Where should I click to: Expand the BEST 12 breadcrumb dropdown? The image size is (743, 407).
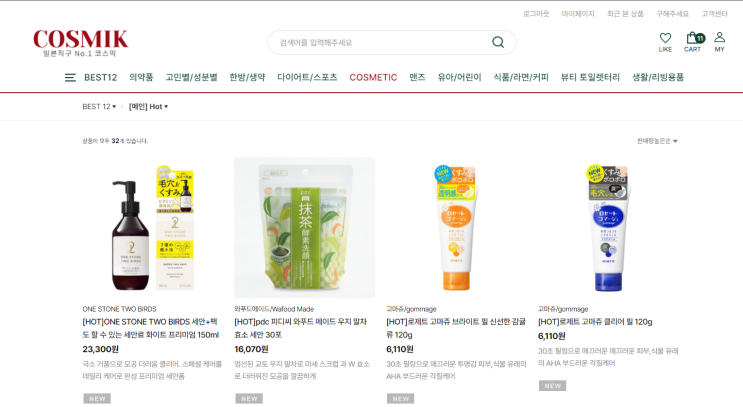tap(99, 107)
